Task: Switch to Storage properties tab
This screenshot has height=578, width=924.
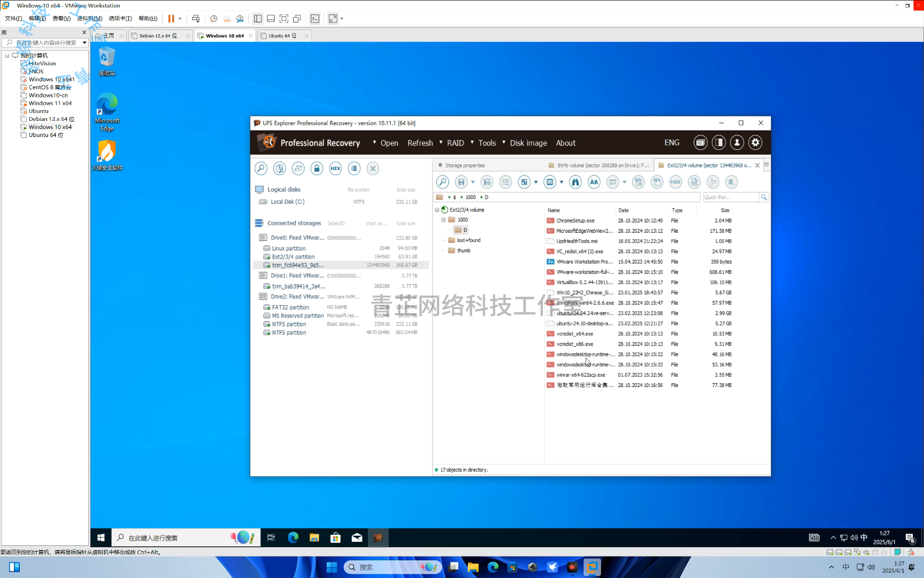Action: [465, 165]
